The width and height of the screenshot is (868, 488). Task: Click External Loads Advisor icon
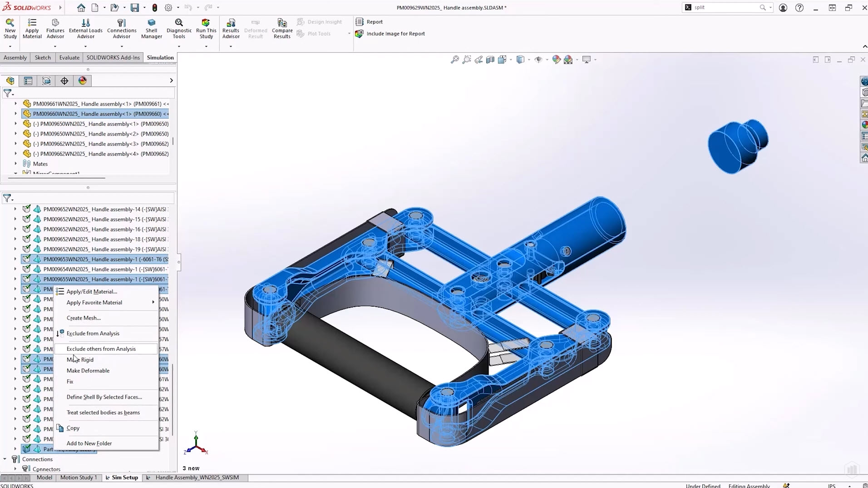pyautogui.click(x=85, y=28)
